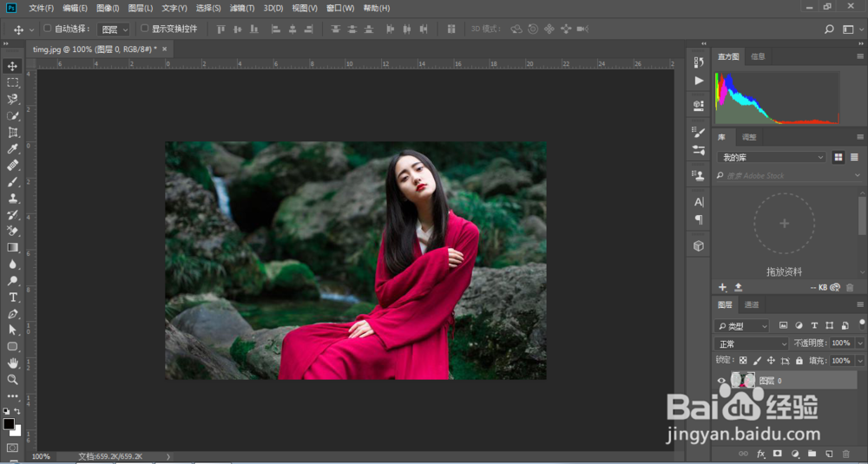Image resolution: width=868 pixels, height=464 pixels.
Task: Expand the status bar info arrow
Action: click(x=168, y=457)
